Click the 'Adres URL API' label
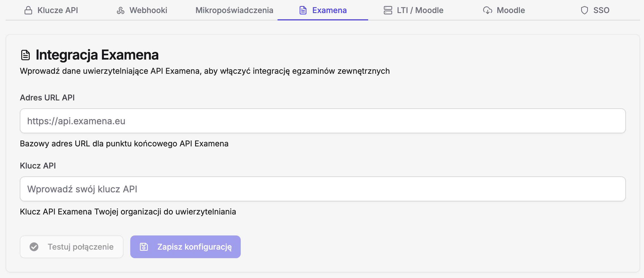Viewport: 644px width, 278px height. tap(47, 98)
